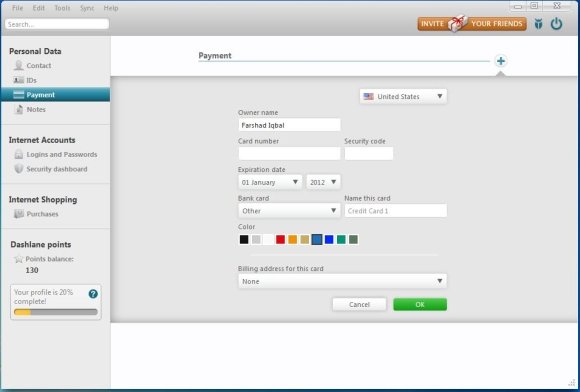The height and width of the screenshot is (392, 580).
Task: Click the green OK button
Action: click(420, 304)
